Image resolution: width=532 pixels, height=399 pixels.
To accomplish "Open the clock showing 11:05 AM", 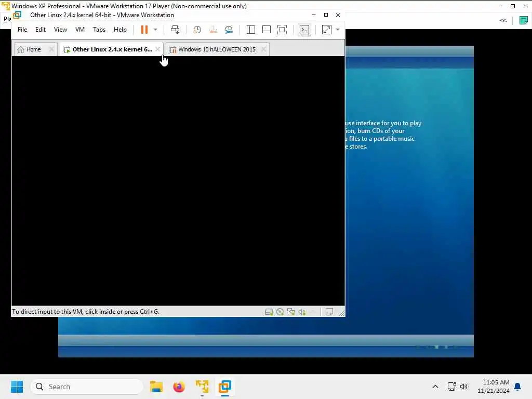I will [494, 387].
